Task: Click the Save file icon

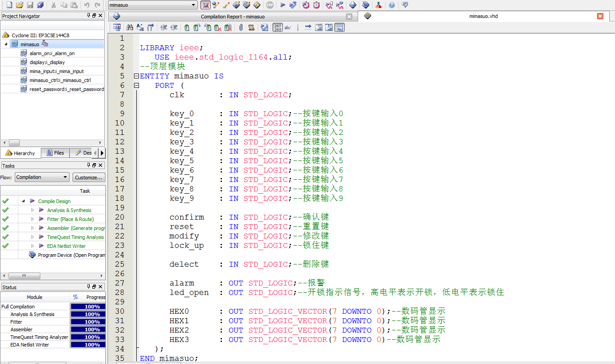Action: 30,5
